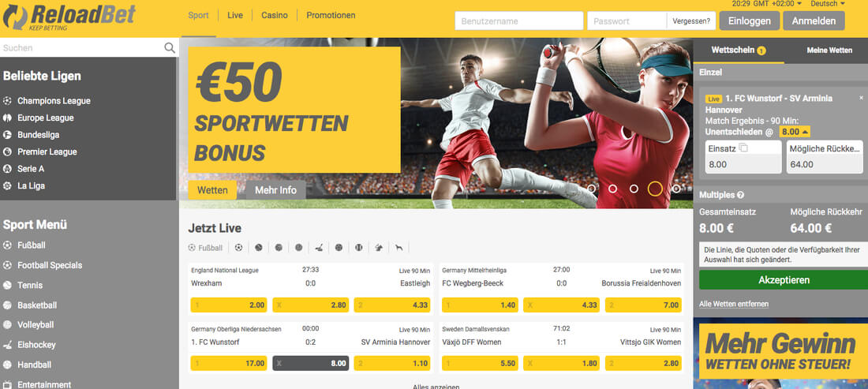
Task: Select the Basketball icon in Sport Menü
Action: 7,305
